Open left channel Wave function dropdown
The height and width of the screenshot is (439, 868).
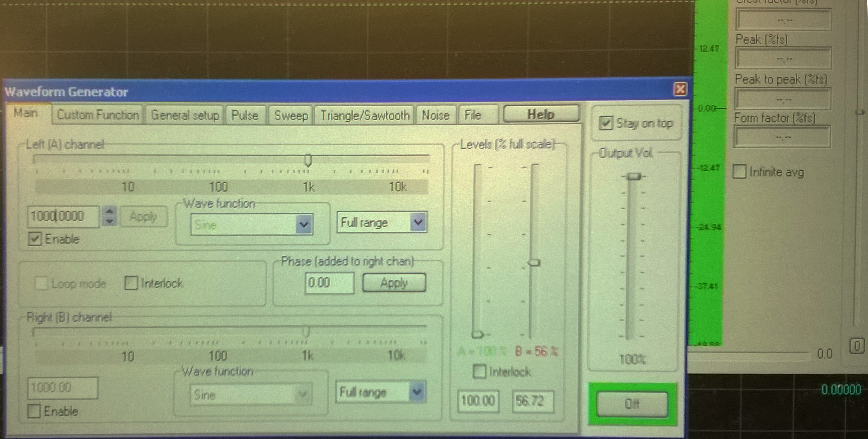point(304,225)
